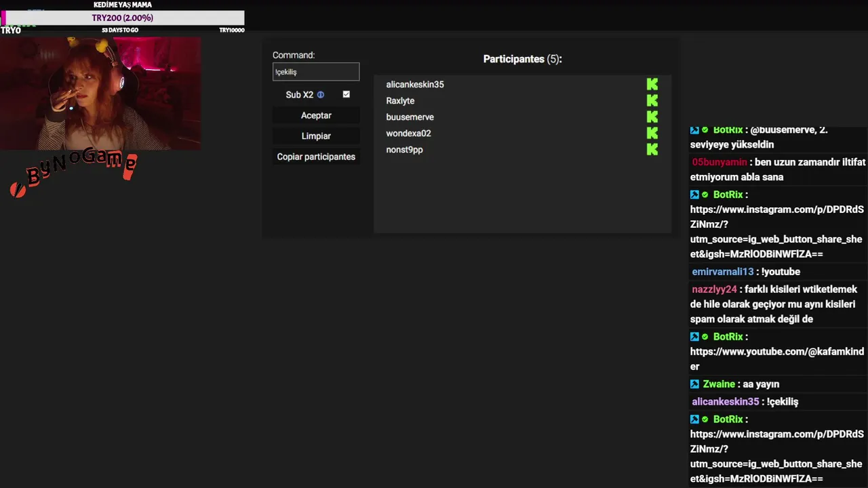The width and height of the screenshot is (868, 488).
Task: Click the moderator badge next to Zwaine
Action: click(694, 384)
